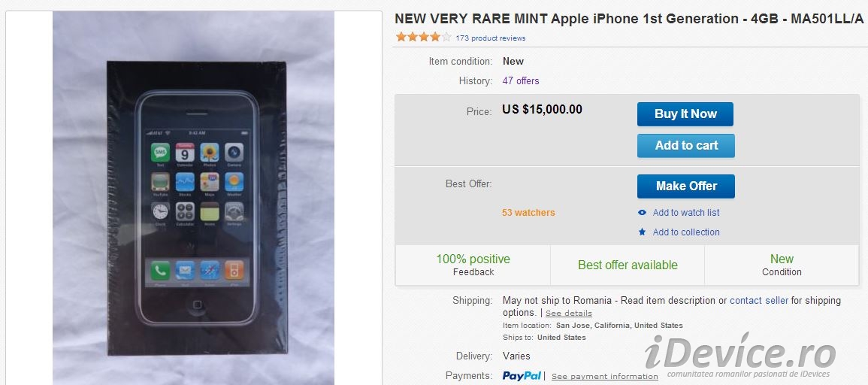868x385 pixels.
Task: View the 47 offers history
Action: (x=521, y=81)
